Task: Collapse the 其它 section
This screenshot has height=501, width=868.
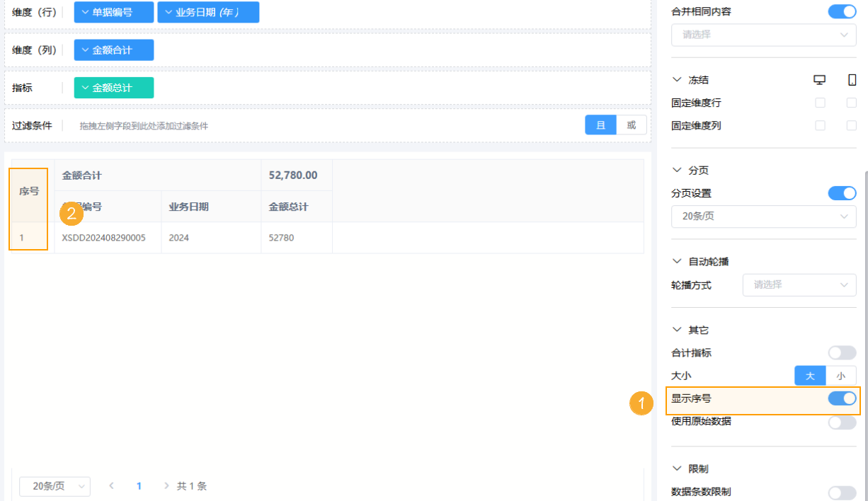Action: click(x=676, y=330)
